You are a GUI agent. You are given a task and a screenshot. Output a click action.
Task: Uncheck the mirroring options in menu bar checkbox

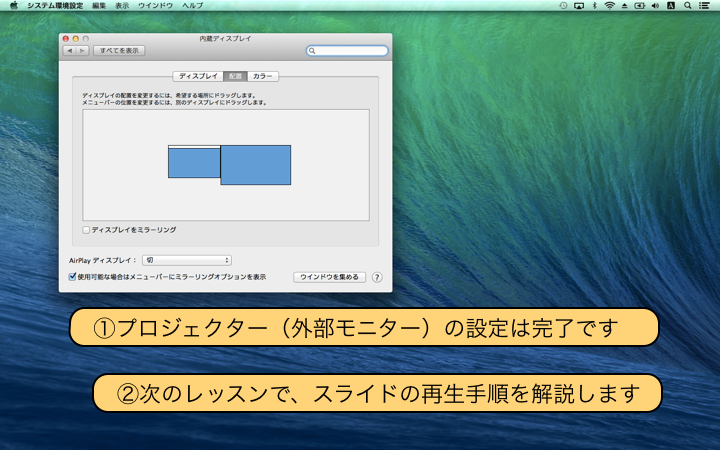(72, 277)
